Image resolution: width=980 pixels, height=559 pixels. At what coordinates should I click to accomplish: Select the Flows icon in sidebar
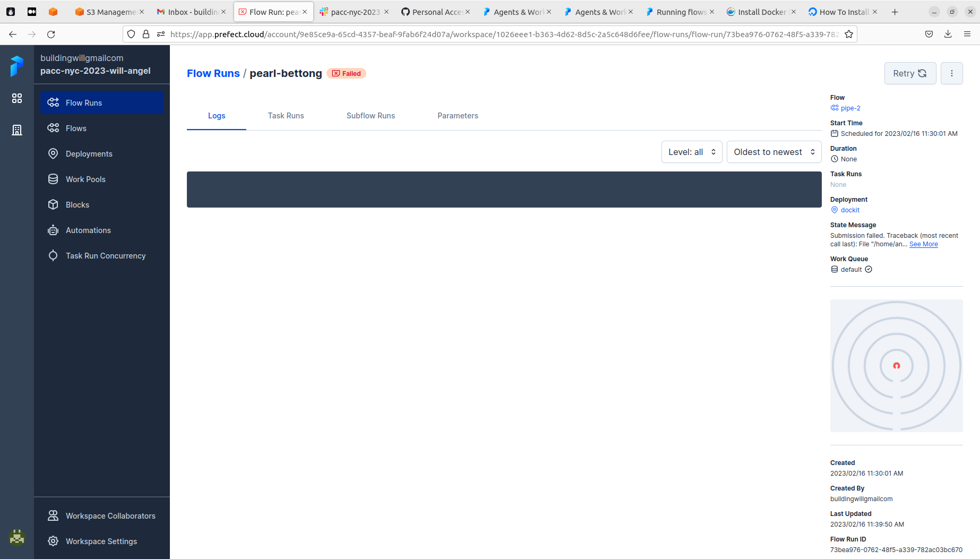tap(53, 128)
